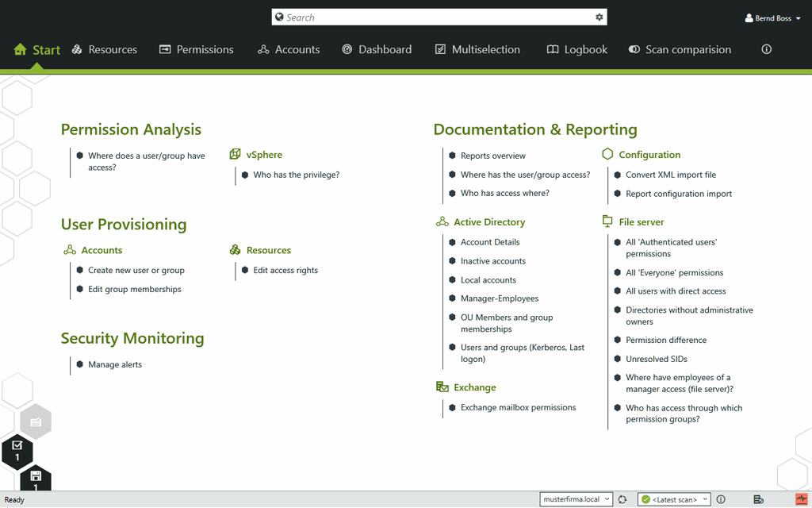Open the tasks hexagon showing badge 1
Screen dimensions: 812x508
tap(17, 452)
